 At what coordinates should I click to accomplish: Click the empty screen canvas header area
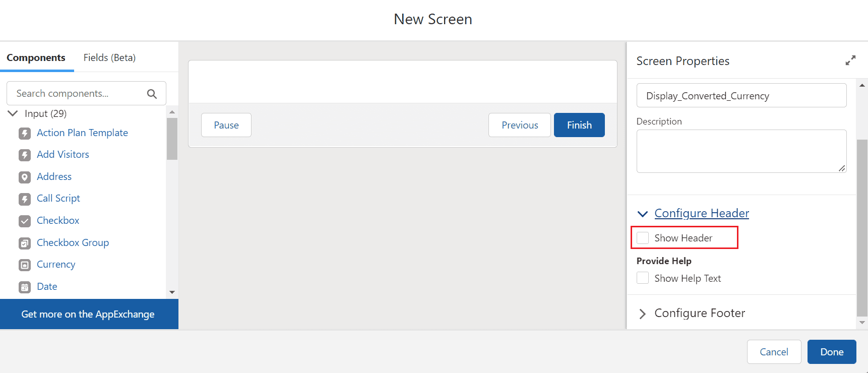403,82
